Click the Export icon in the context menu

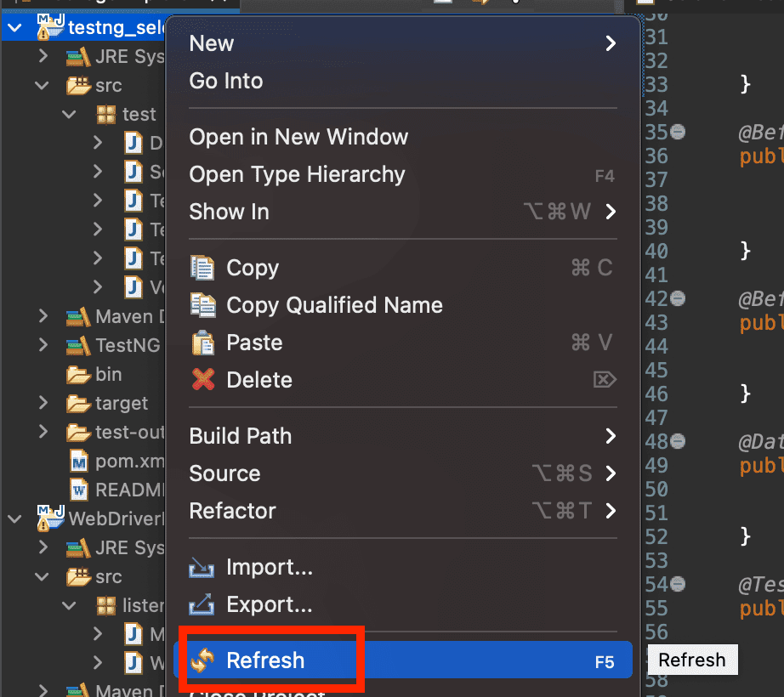coord(203,604)
